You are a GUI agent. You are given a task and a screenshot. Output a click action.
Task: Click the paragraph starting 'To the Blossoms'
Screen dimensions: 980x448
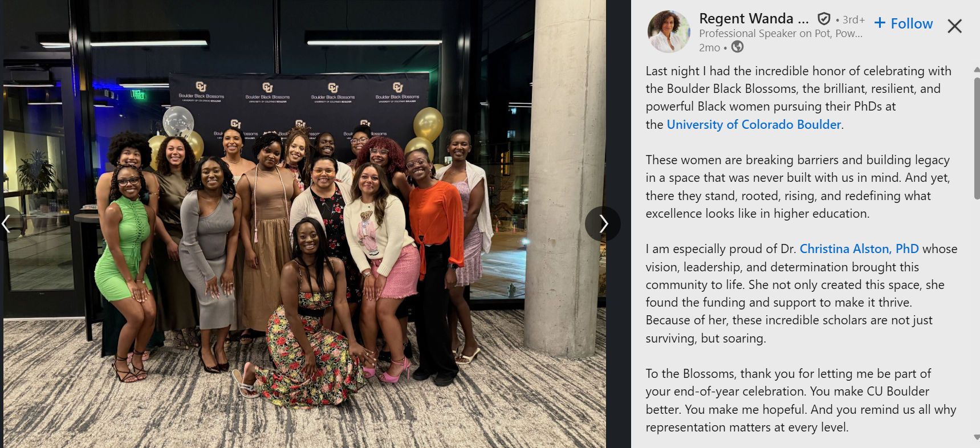801,400
